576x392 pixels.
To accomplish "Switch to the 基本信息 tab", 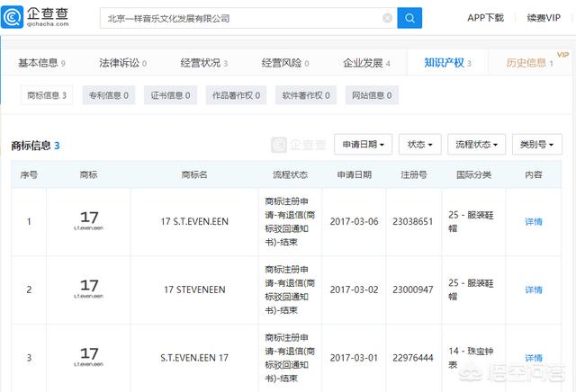I will tap(41, 63).
